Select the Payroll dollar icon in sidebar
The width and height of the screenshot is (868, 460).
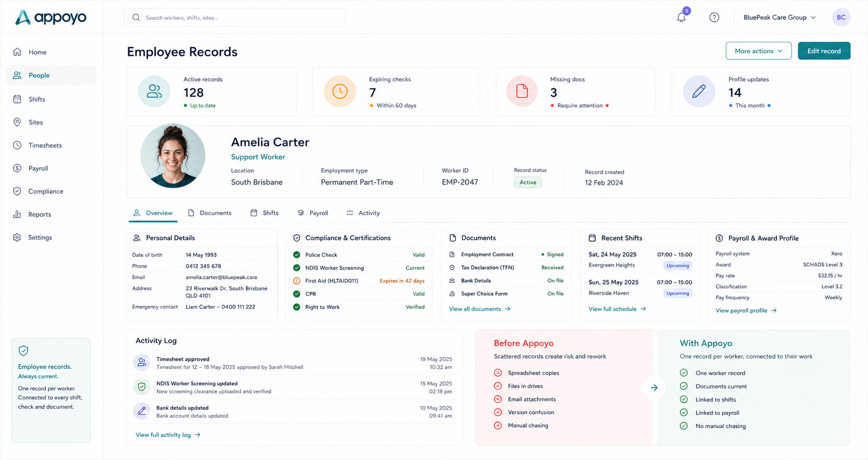[17, 168]
